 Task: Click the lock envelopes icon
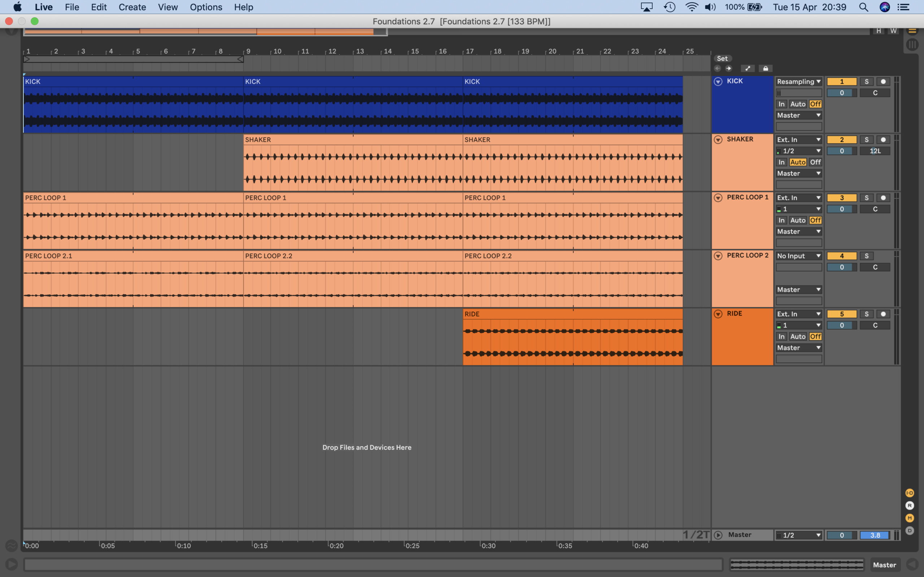coord(765,68)
